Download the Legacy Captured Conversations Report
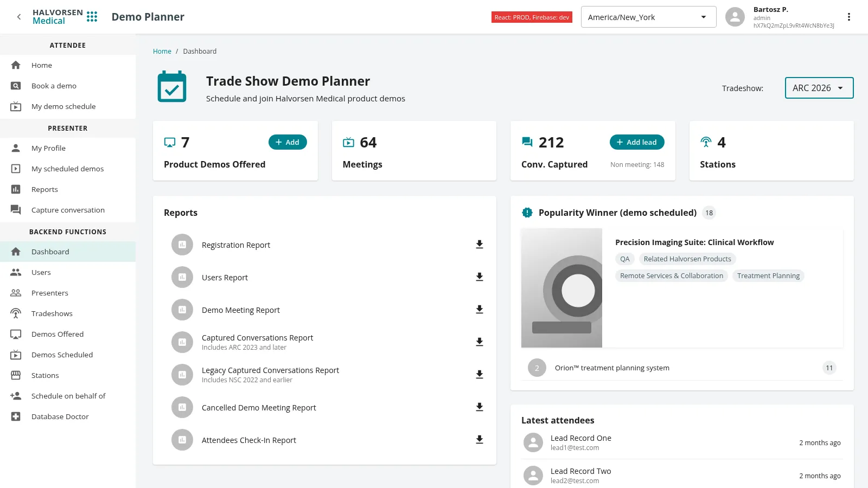 pyautogui.click(x=480, y=375)
